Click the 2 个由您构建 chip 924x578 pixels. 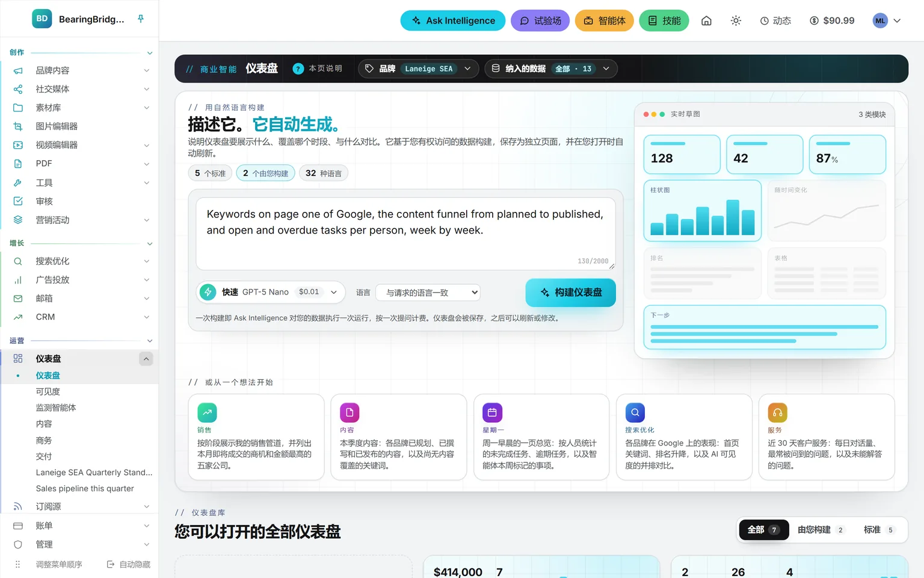(x=265, y=173)
